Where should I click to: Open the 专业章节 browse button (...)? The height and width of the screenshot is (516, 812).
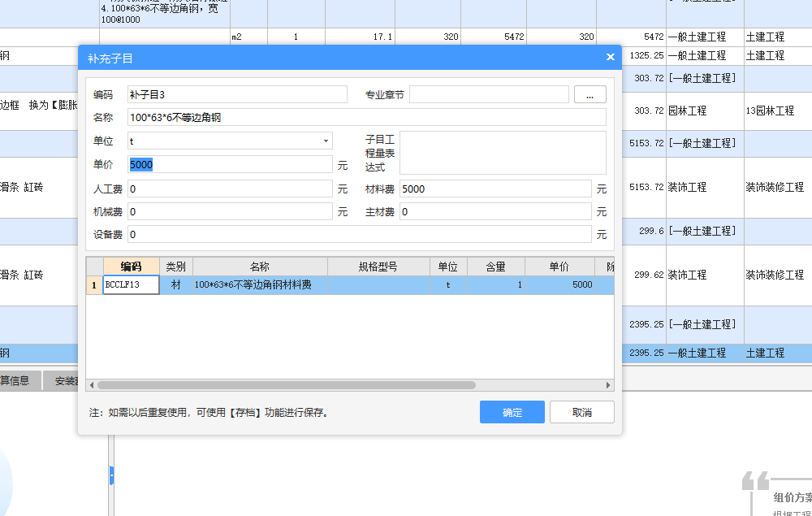pos(590,94)
